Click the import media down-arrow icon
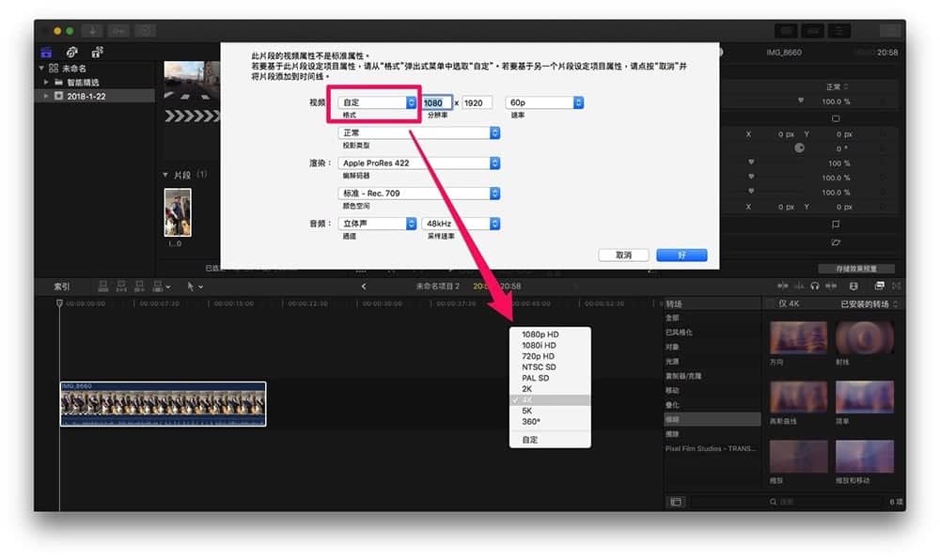This screenshot has width=940, height=560. click(x=92, y=31)
